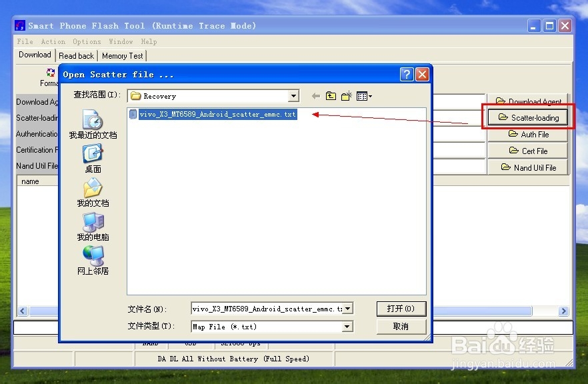Select the vivo_X3_MT6589 scatter file icon
Screen dimensions: 588x384
pyautogui.click(x=133, y=114)
